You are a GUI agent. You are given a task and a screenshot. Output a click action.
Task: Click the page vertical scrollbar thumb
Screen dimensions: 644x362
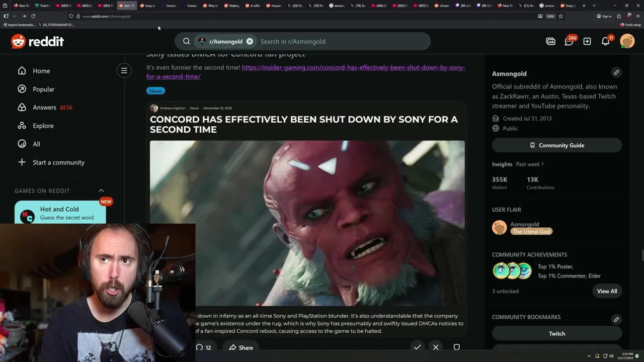point(642,254)
